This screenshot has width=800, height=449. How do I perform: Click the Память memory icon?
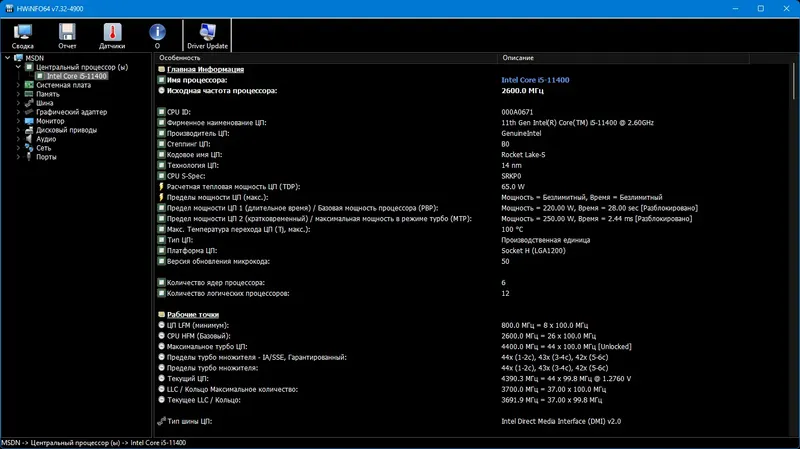[x=29, y=94]
